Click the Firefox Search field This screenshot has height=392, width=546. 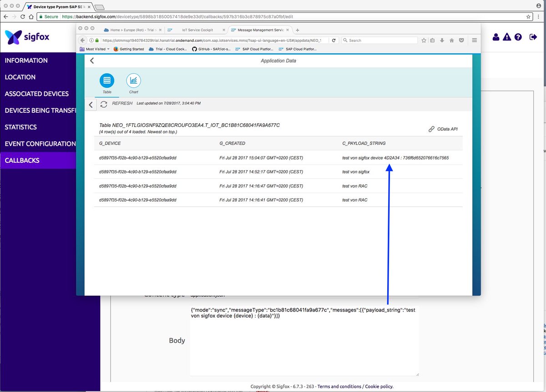[x=379, y=40]
